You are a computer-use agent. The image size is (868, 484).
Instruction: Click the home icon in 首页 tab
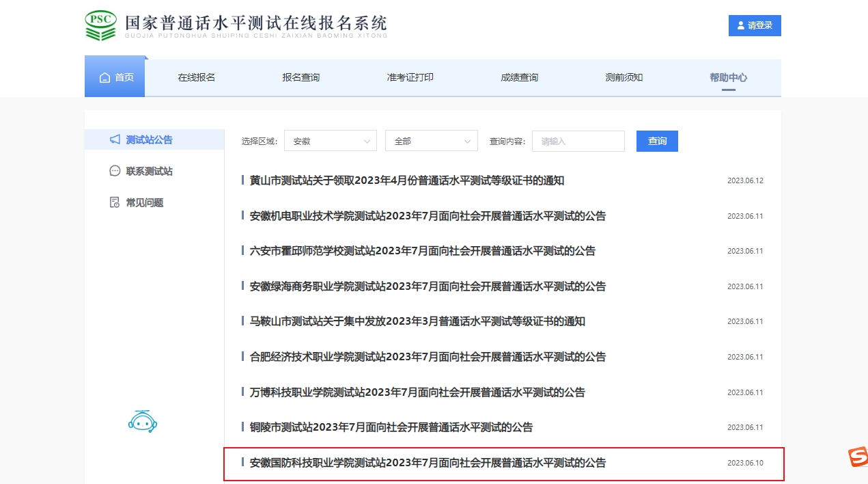(104, 78)
